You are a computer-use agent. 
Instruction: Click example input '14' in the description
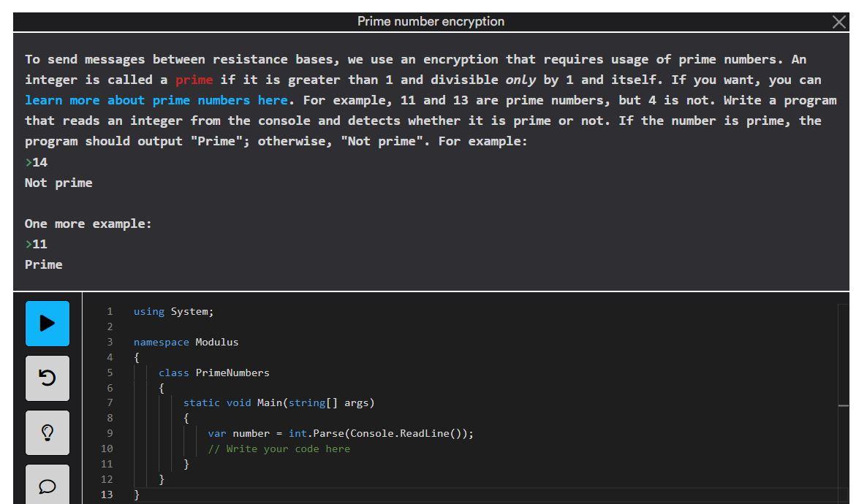pyautogui.click(x=39, y=162)
